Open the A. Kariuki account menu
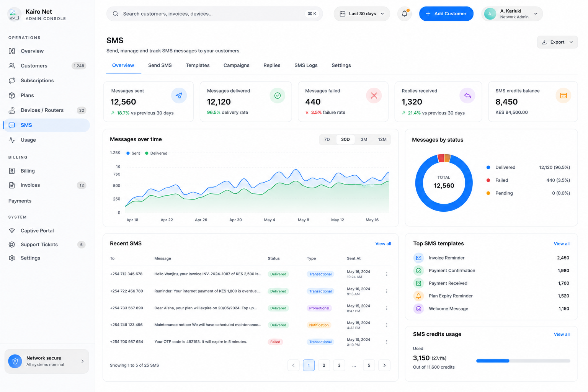Viewport: 588px width, 392px height. [512, 14]
